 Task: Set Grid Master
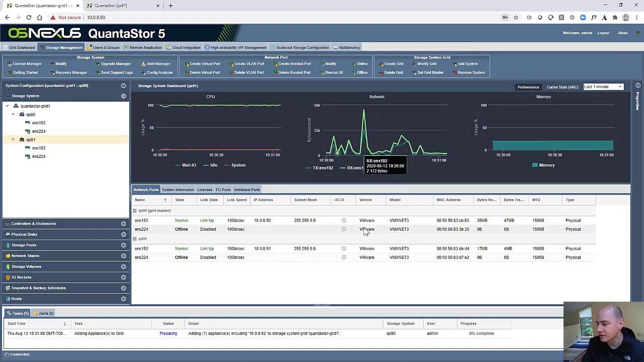click(428, 72)
